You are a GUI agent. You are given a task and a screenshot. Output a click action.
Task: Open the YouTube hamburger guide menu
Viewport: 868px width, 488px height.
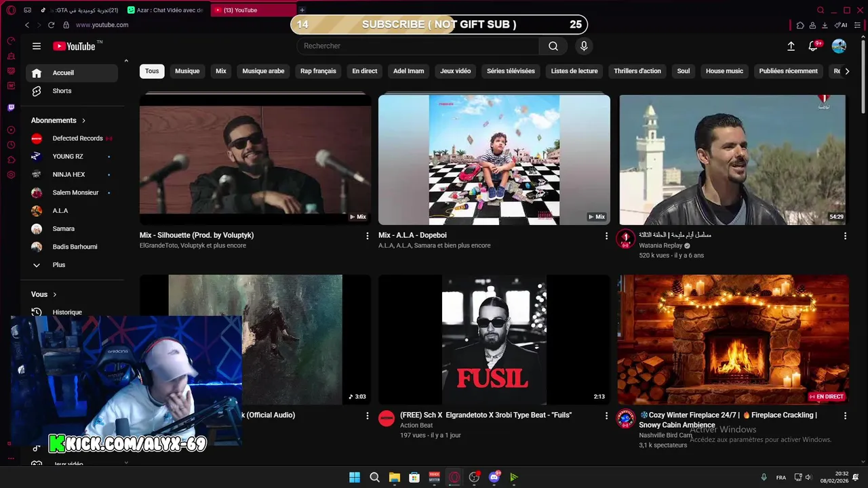(37, 46)
